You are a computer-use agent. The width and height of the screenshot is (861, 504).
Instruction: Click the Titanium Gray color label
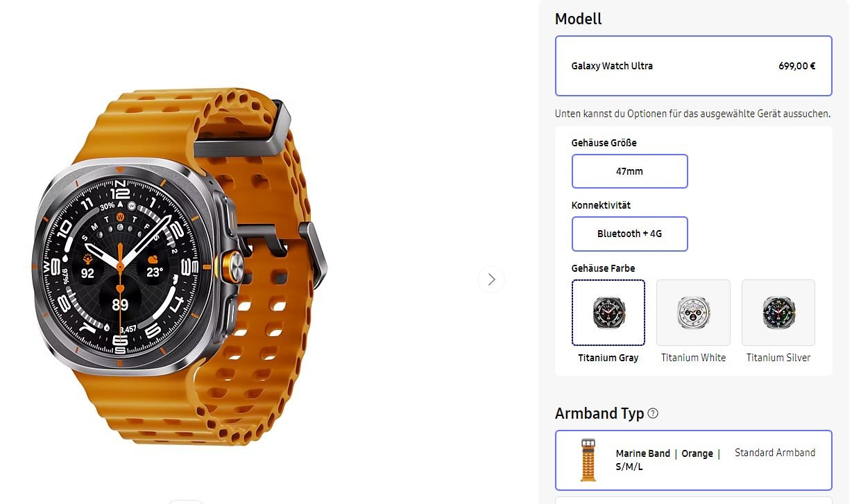click(x=608, y=358)
